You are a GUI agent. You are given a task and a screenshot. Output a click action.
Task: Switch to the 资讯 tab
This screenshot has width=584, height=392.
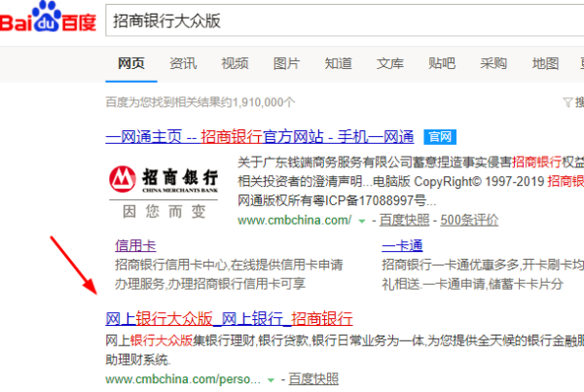pos(183,63)
